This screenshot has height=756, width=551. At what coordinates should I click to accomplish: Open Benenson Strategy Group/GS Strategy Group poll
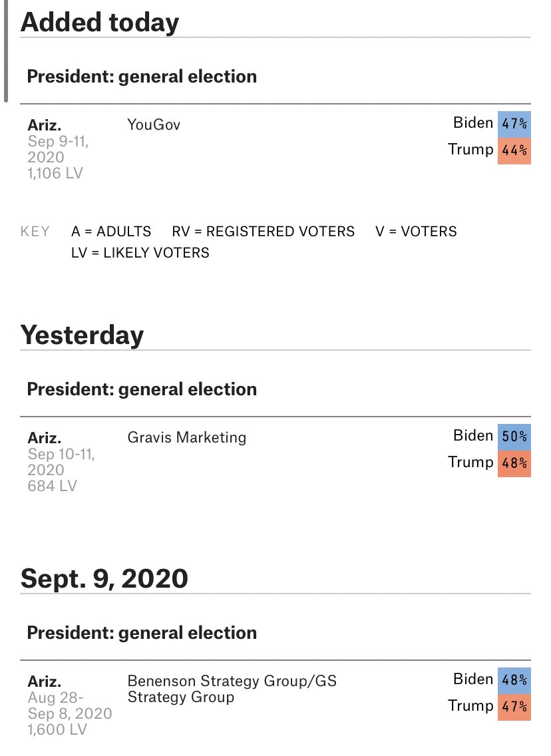click(x=232, y=689)
